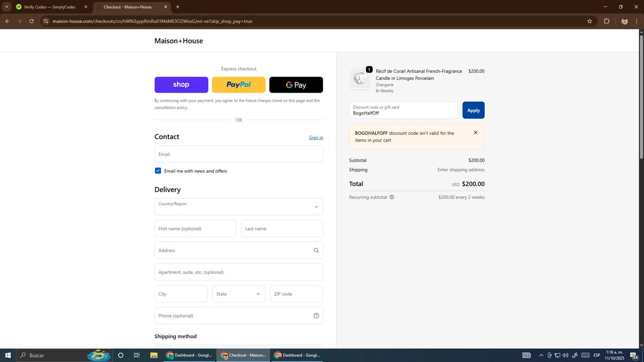Click the phone field help question icon
This screenshot has width=644, height=362.
316,316
